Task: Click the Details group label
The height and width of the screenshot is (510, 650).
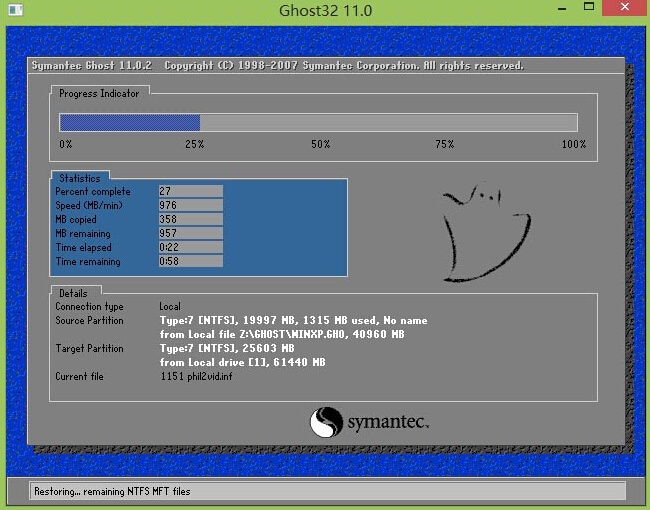Action: (x=73, y=294)
